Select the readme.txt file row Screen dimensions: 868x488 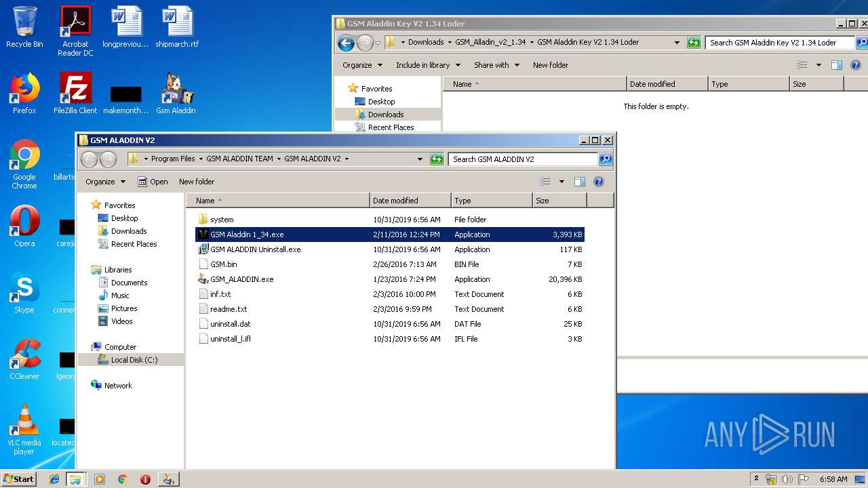[390, 309]
